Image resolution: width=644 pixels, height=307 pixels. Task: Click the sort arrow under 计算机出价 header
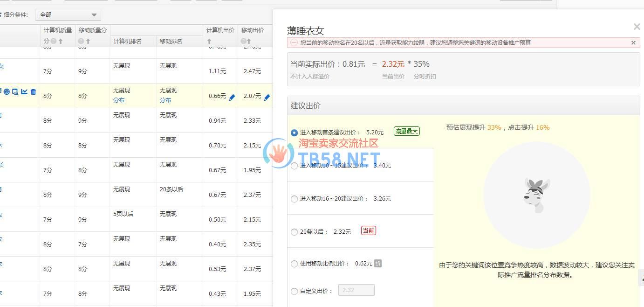pos(209,42)
